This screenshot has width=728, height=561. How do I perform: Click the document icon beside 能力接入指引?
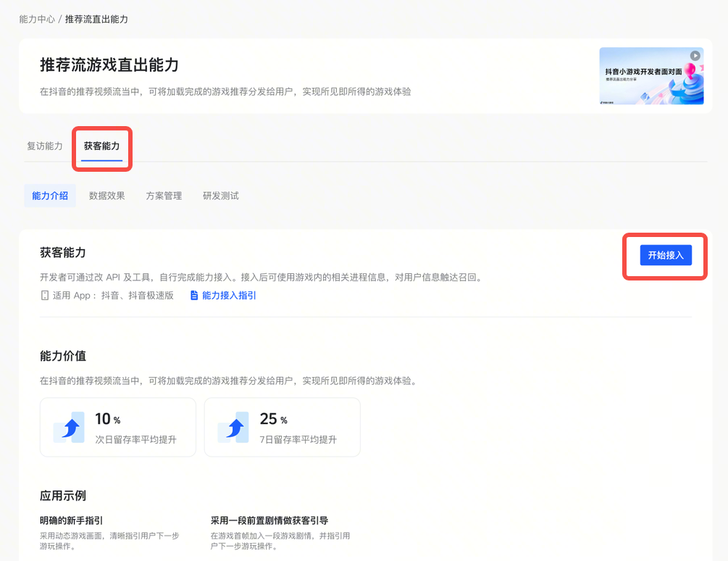(193, 296)
